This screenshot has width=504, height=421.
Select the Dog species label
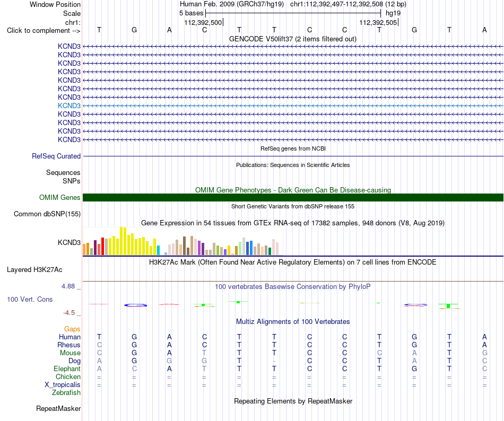[74, 361]
